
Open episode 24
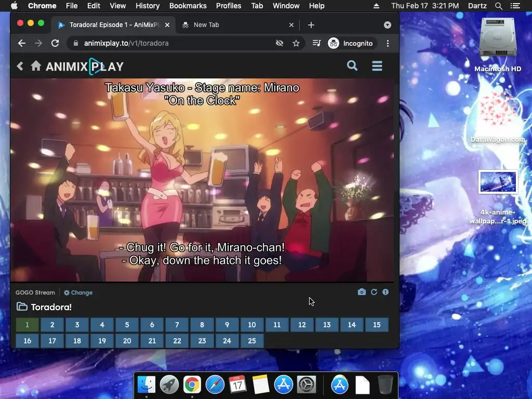pyautogui.click(x=227, y=341)
